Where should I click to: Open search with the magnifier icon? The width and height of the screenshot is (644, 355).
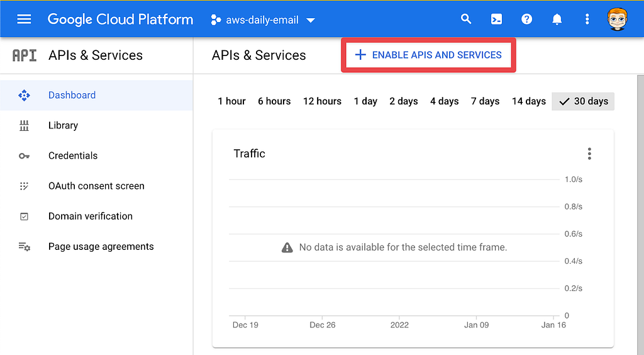466,19
